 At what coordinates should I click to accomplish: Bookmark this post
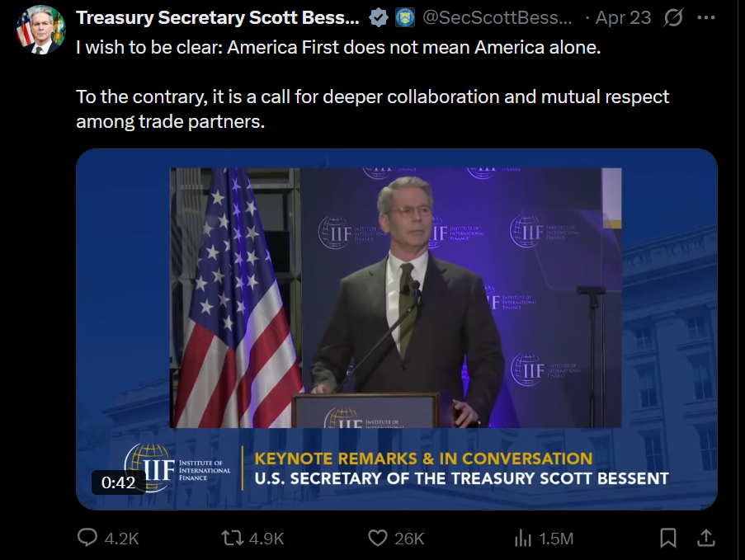(668, 539)
